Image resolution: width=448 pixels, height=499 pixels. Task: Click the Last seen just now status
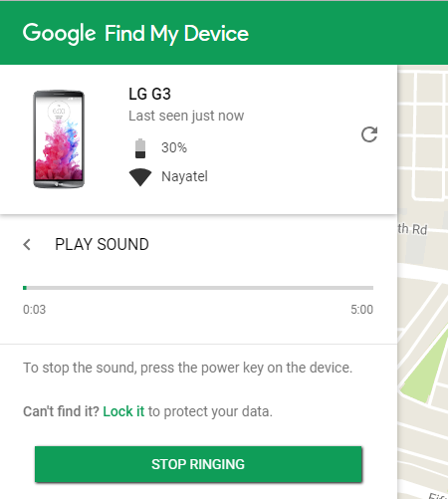point(186,116)
